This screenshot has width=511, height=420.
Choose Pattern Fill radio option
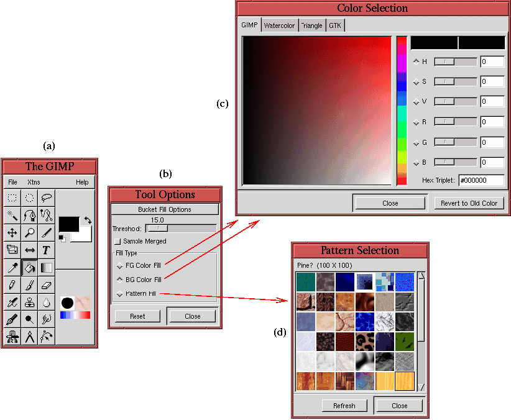pos(119,293)
